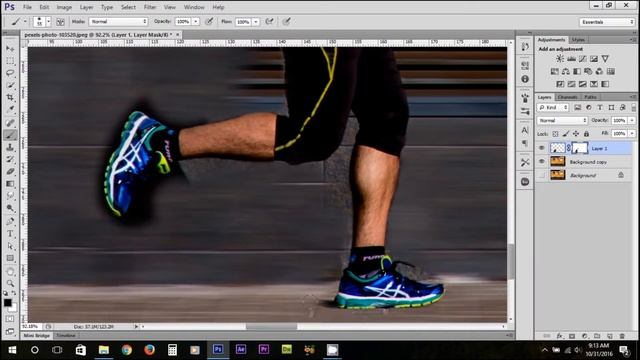Toggle the brush panel button

(x=60, y=22)
